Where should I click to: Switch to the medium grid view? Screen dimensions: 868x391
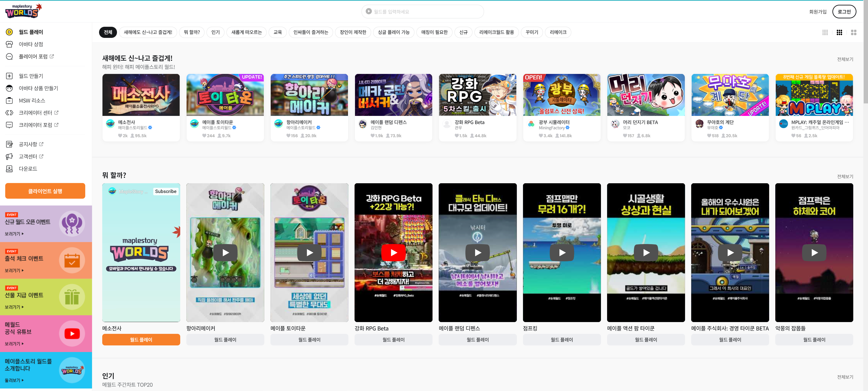(839, 32)
